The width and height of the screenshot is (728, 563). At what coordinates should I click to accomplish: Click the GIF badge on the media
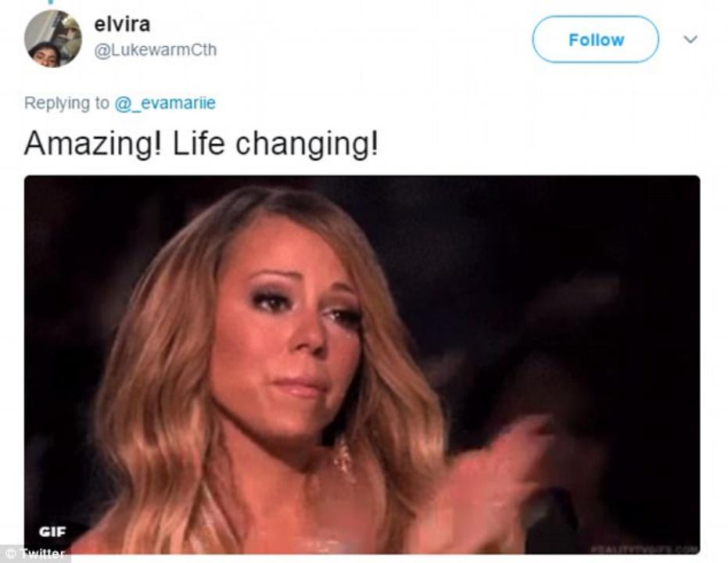click(52, 532)
